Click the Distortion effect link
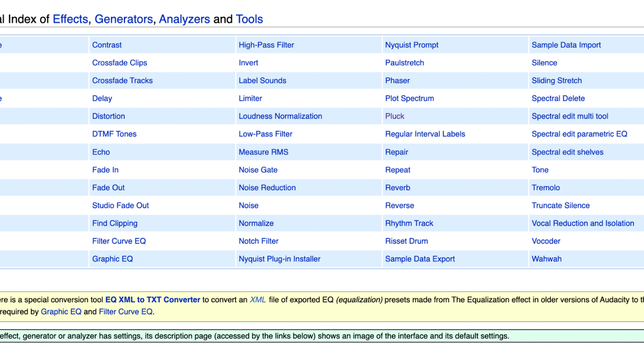This screenshot has height=363, width=644. (x=108, y=116)
